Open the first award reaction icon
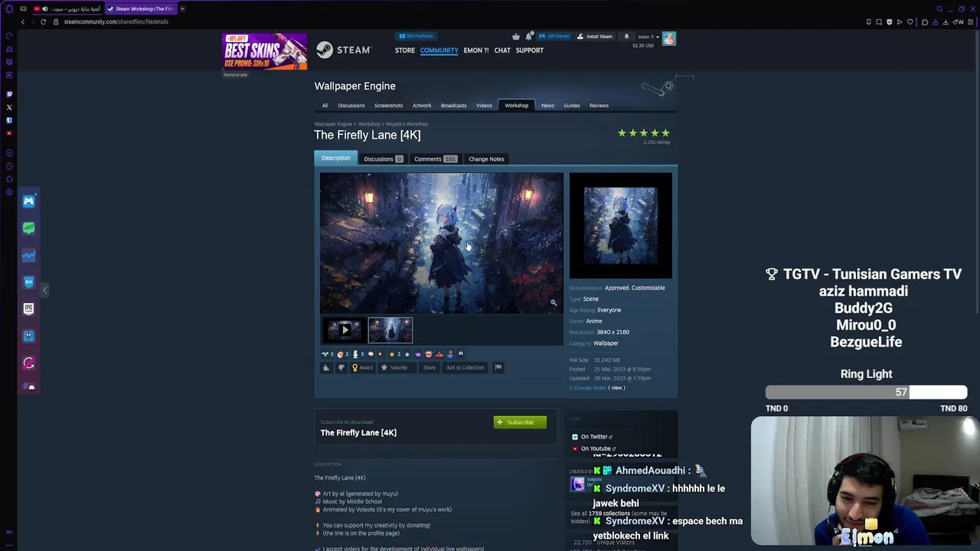Screen dimensions: 980x551 tap(325, 354)
